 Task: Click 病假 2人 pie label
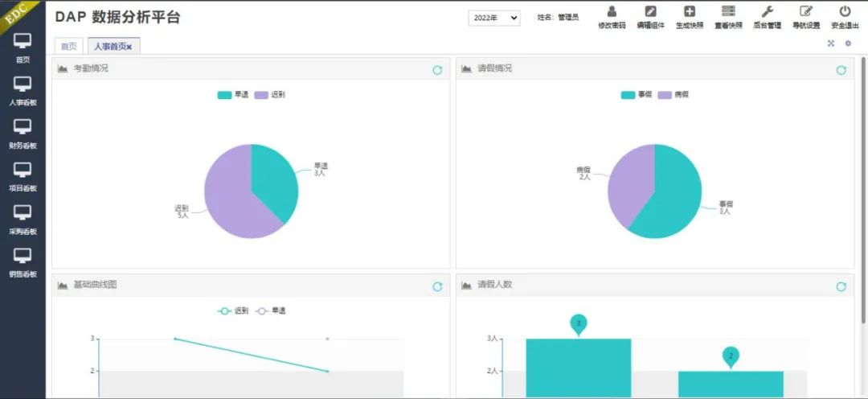(x=584, y=173)
